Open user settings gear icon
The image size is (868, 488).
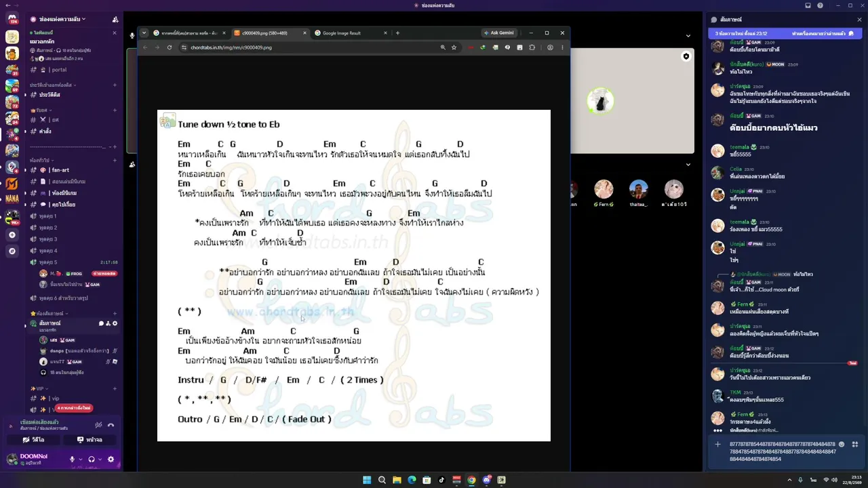(111, 460)
